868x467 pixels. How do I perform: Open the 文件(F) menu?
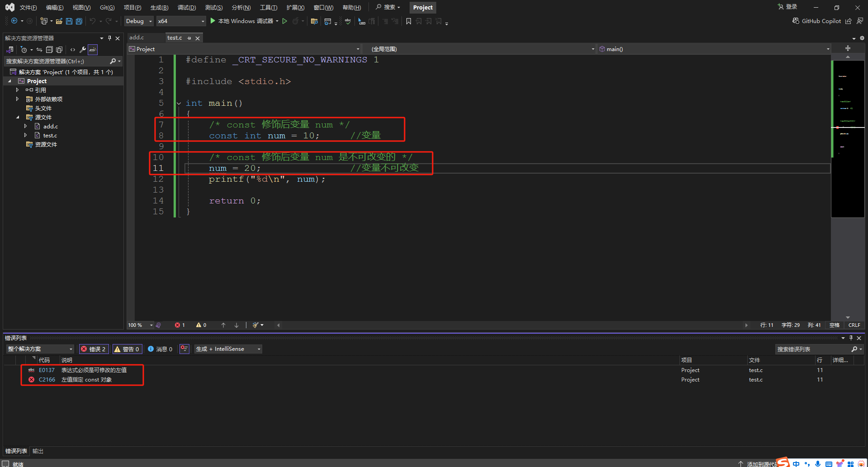click(x=28, y=8)
